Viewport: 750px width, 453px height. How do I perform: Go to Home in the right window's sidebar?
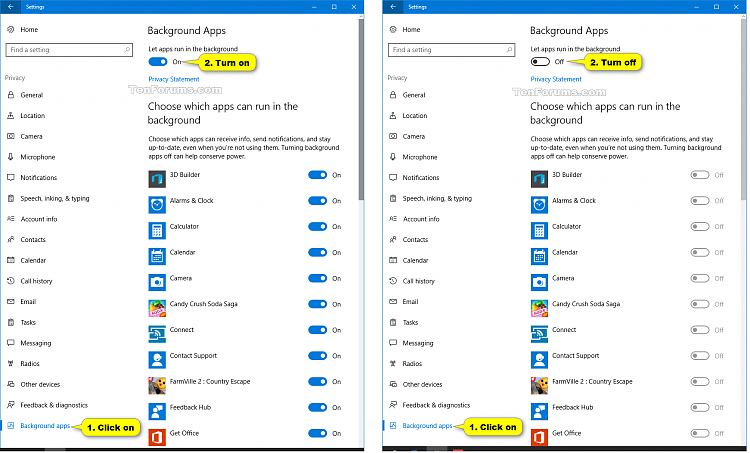click(411, 30)
